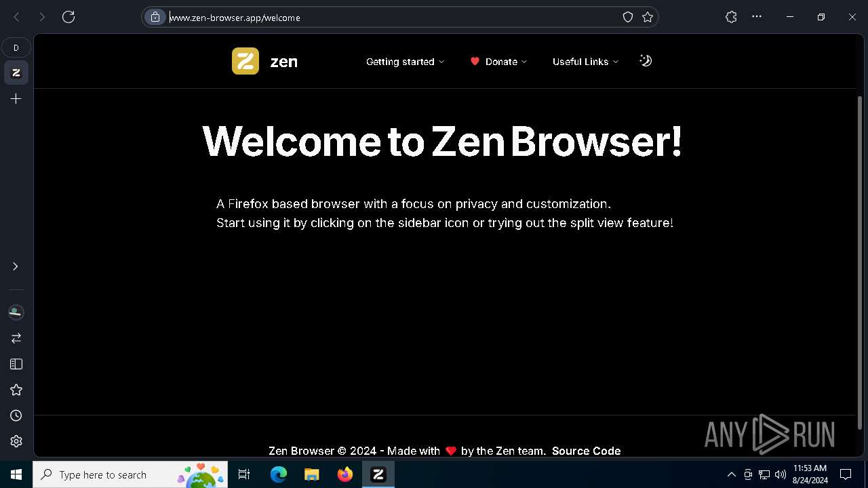Screen dimensions: 868x488
Task: Open settings gear in the sidebar
Action: [16, 441]
